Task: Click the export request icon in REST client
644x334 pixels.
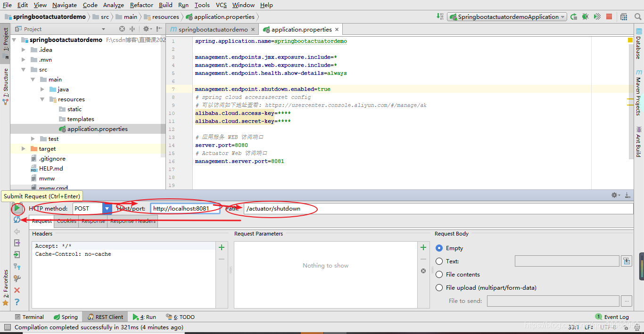Action: [17, 243]
